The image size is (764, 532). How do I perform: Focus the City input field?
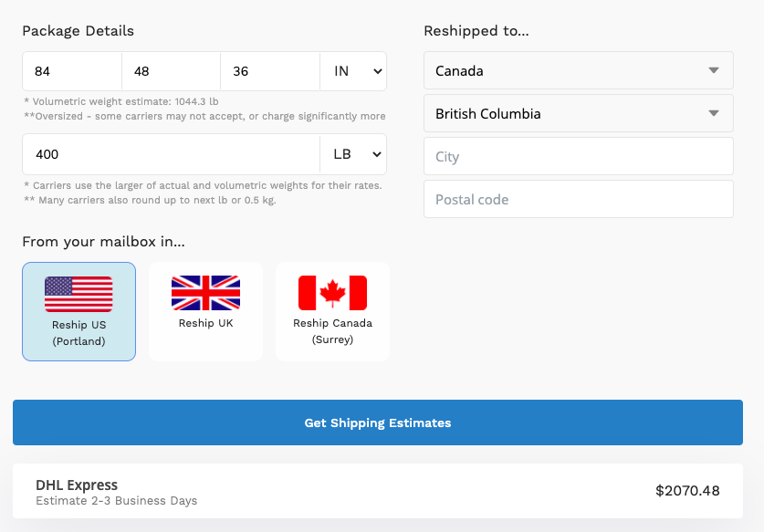[x=579, y=156]
